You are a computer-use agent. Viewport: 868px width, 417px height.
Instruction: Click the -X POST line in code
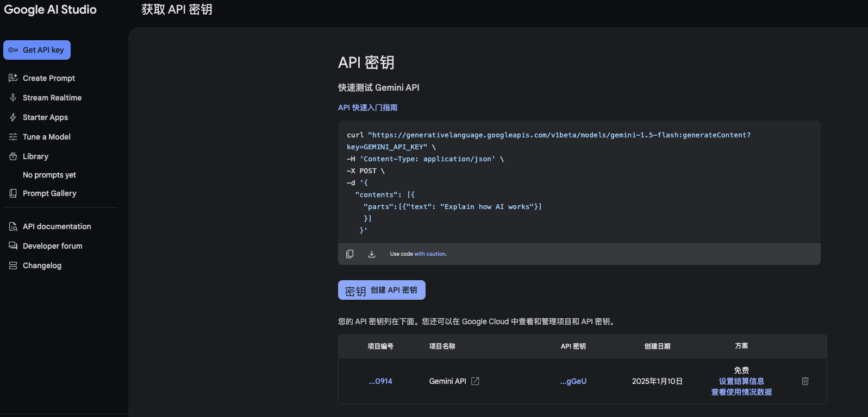366,171
